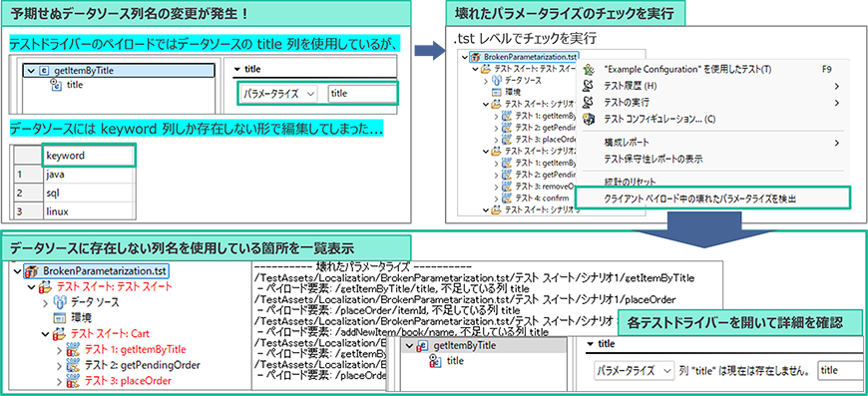Expand red テスト 3: placeOrder node
This screenshot has height=396, width=868.
click(x=60, y=381)
